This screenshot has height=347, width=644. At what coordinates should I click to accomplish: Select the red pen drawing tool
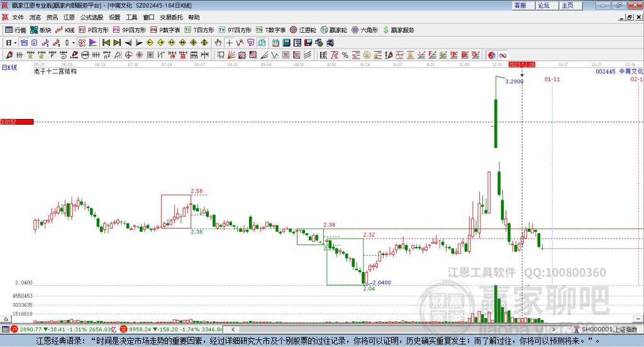point(9,55)
